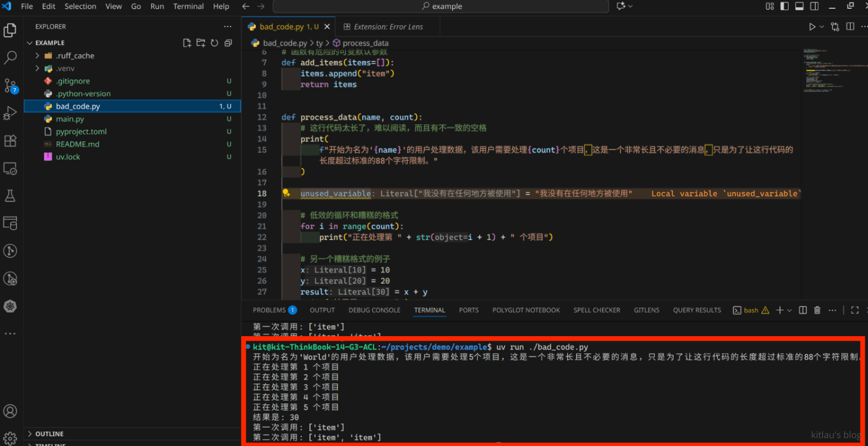Click New File icon in Explorer
The image size is (868, 446).
click(x=187, y=43)
